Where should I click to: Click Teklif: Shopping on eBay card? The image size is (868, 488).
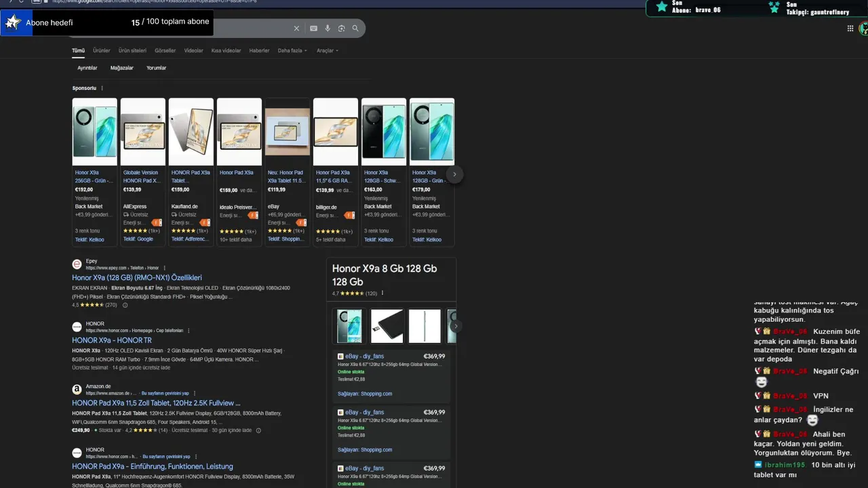tap(285, 239)
